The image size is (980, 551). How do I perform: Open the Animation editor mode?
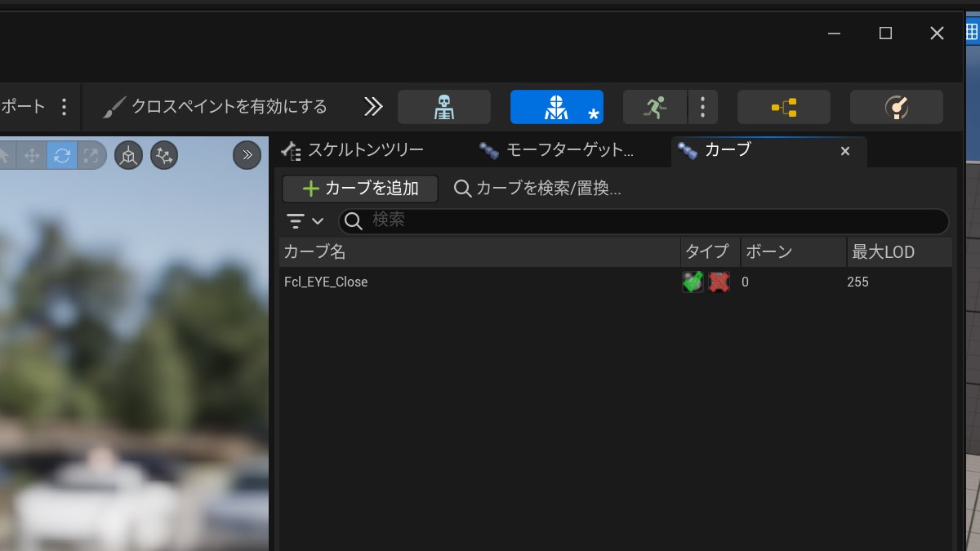click(655, 107)
